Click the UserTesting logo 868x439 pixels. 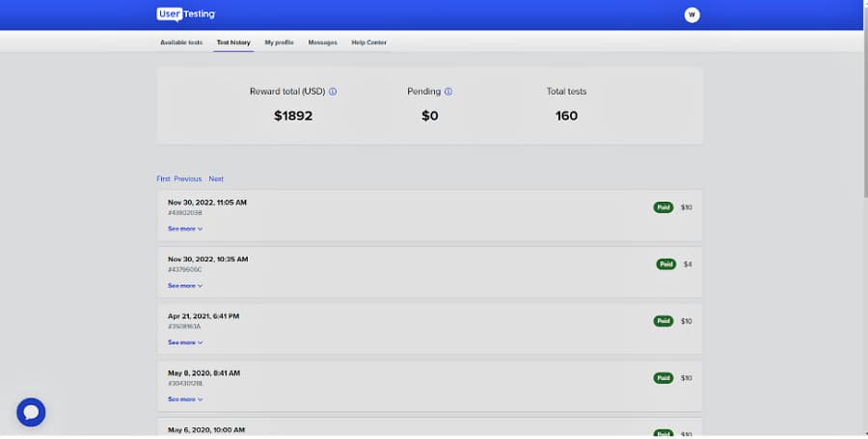186,14
